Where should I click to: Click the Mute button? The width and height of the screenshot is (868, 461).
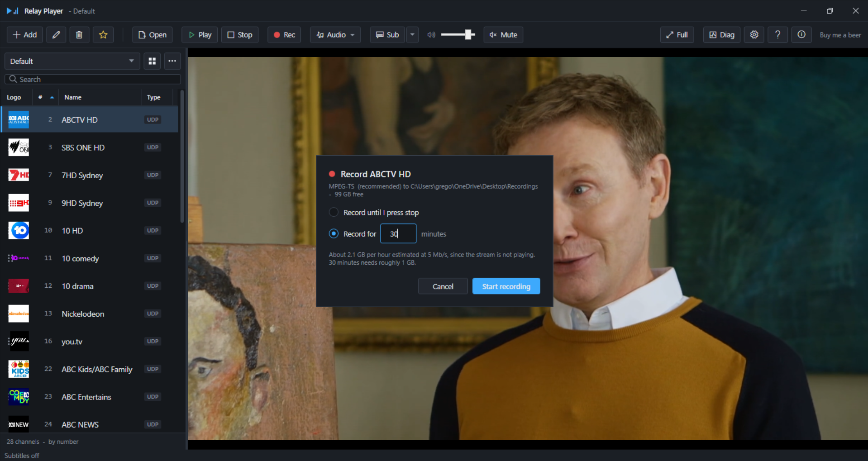click(x=503, y=35)
